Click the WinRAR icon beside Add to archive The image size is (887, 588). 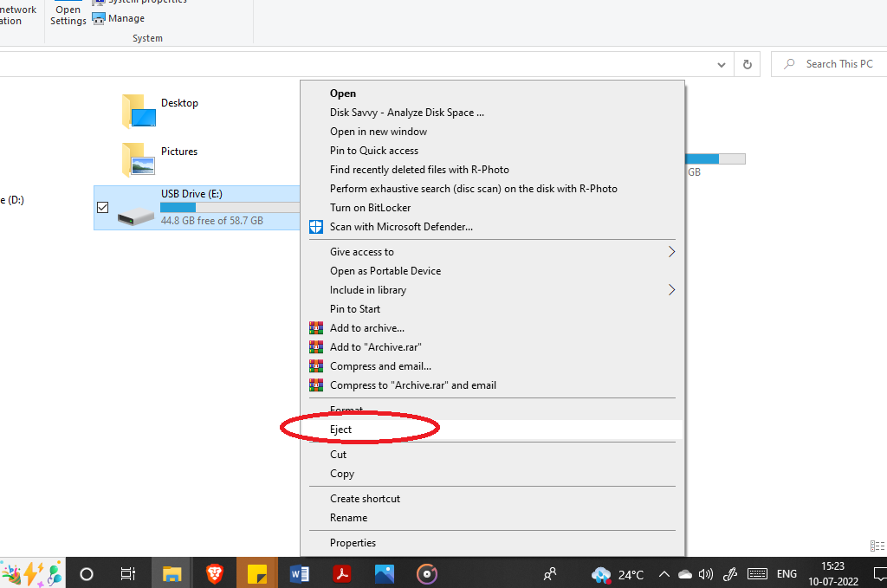pyautogui.click(x=315, y=328)
